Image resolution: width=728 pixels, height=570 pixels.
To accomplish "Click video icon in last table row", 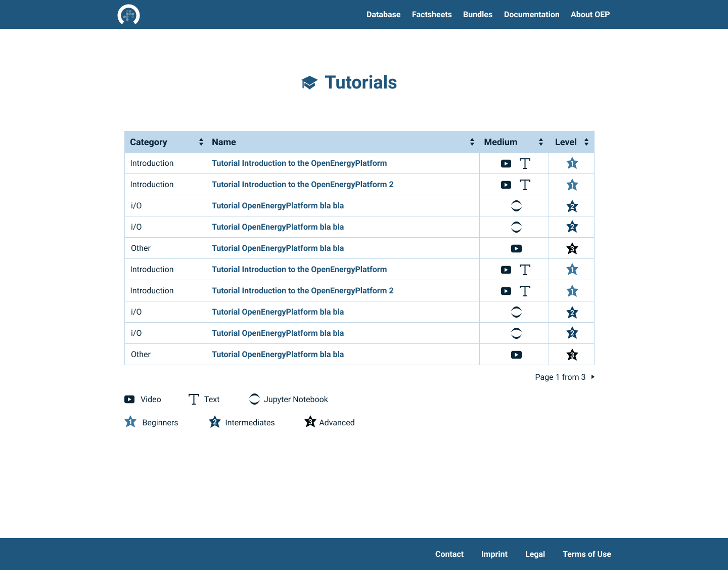I will pos(516,355).
